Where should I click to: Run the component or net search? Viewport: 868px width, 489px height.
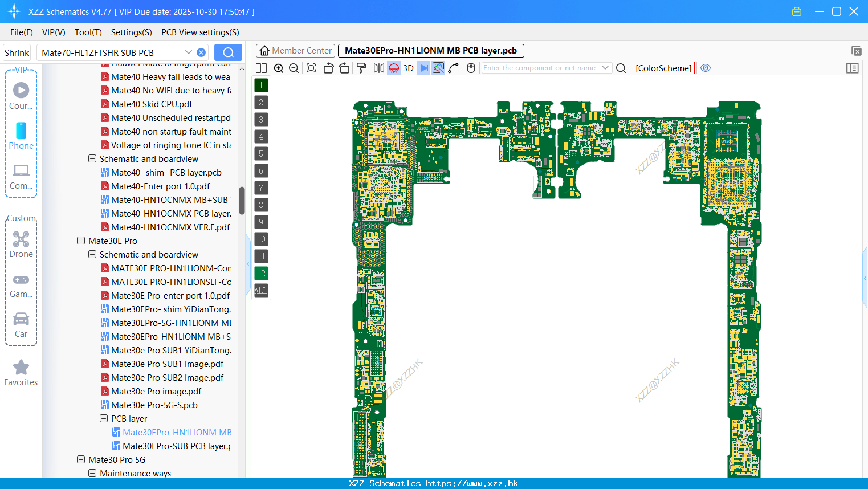pos(621,68)
